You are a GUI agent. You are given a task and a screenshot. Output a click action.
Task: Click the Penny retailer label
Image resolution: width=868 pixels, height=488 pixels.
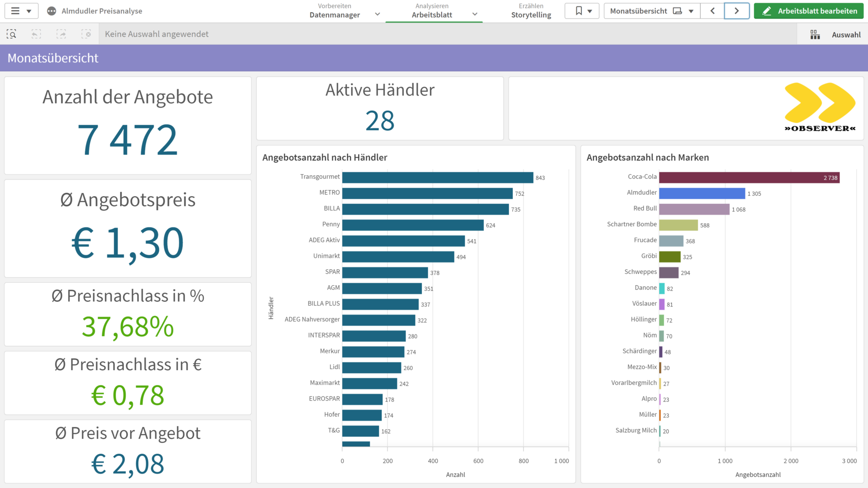[331, 224]
